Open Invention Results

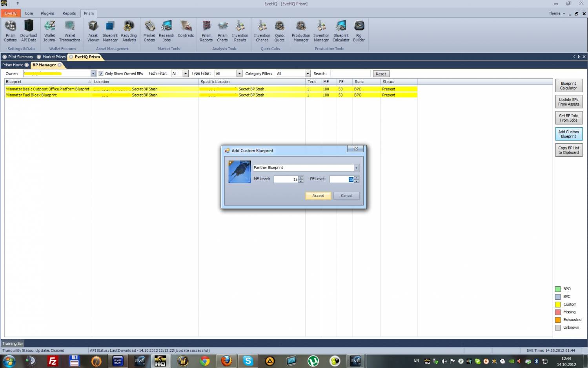coord(240,31)
